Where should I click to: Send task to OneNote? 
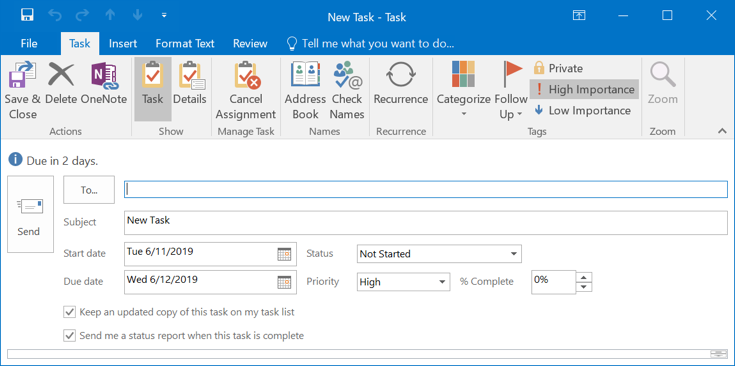tap(104, 83)
